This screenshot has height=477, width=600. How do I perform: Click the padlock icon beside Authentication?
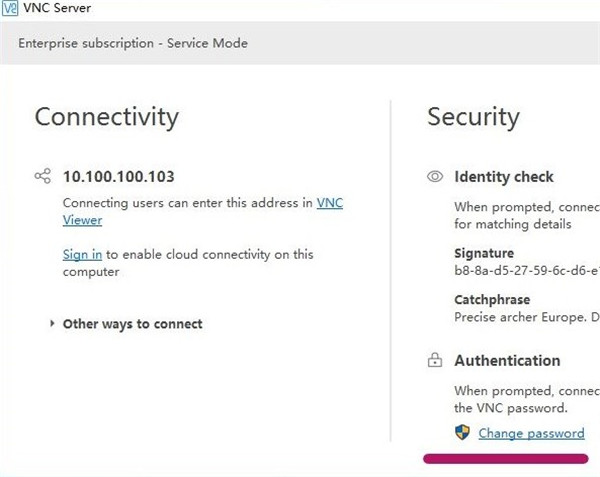(x=435, y=361)
